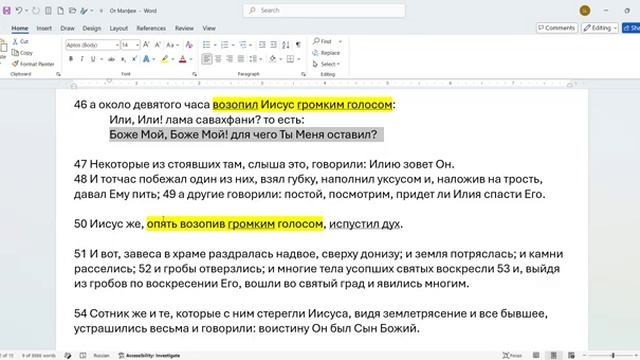Apply red font color
The width and height of the screenshot is (640, 360).
click(x=182, y=59)
